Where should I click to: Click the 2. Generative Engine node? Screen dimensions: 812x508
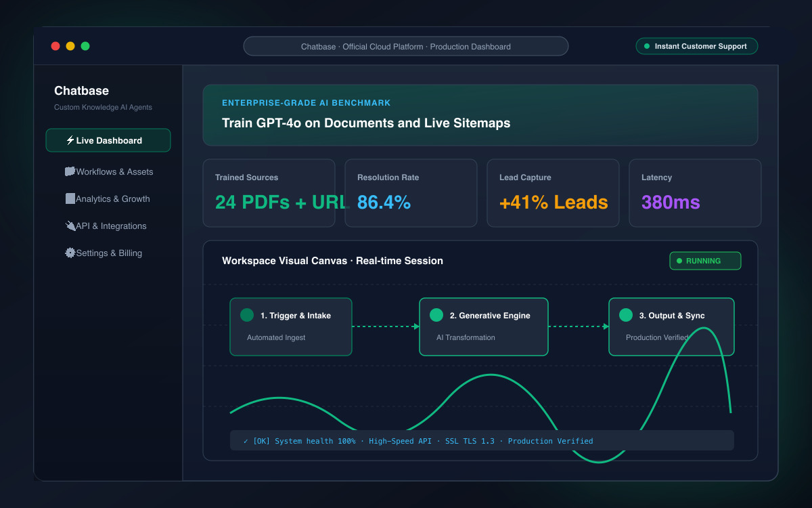(484, 326)
